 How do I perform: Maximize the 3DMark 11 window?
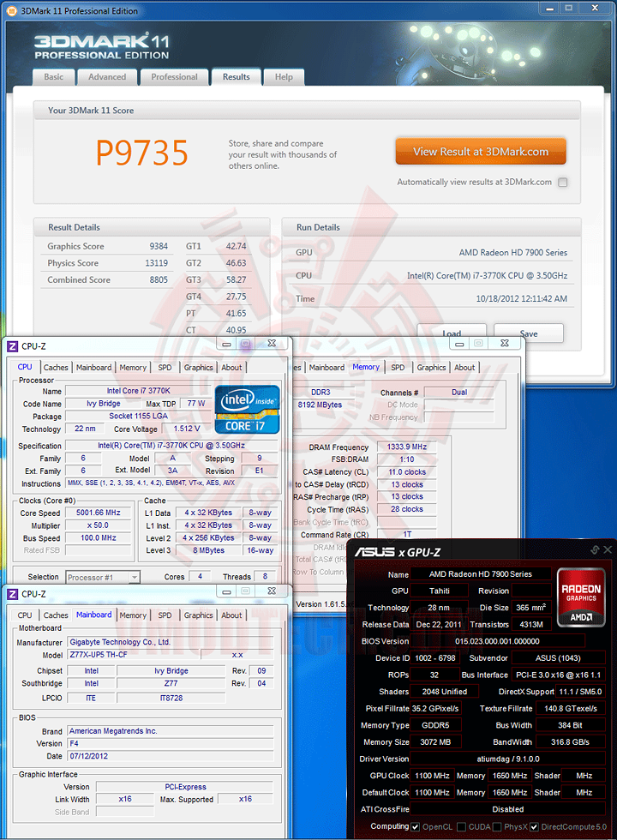(569, 9)
